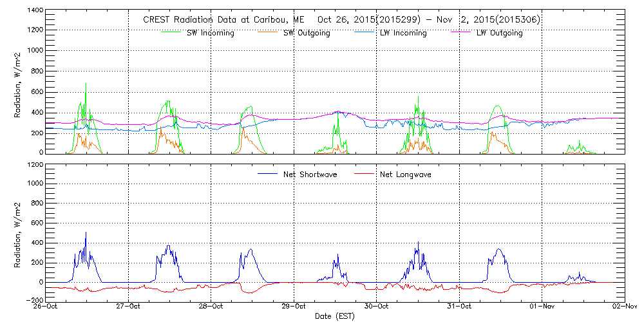This screenshot has width=644, height=322.
Task: Click the CREST Radiation Data chart title
Action: (341, 20)
